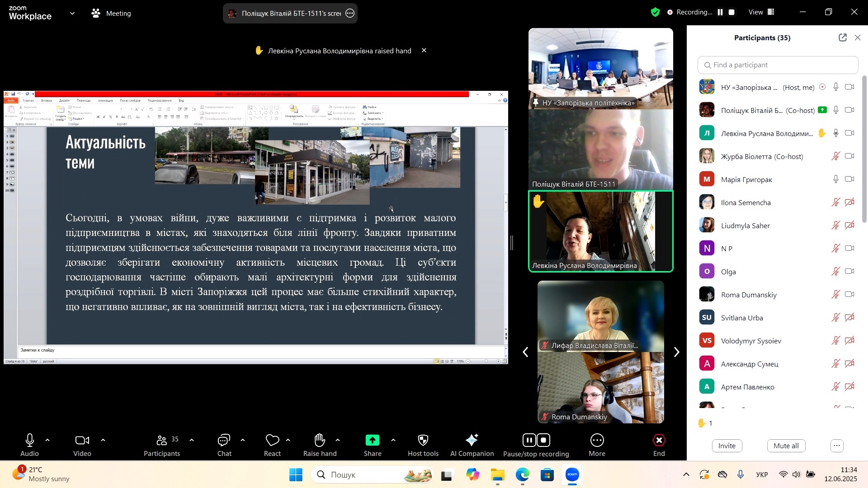Click the green Share screen icon
This screenshot has width=868, height=488.
[x=373, y=441]
